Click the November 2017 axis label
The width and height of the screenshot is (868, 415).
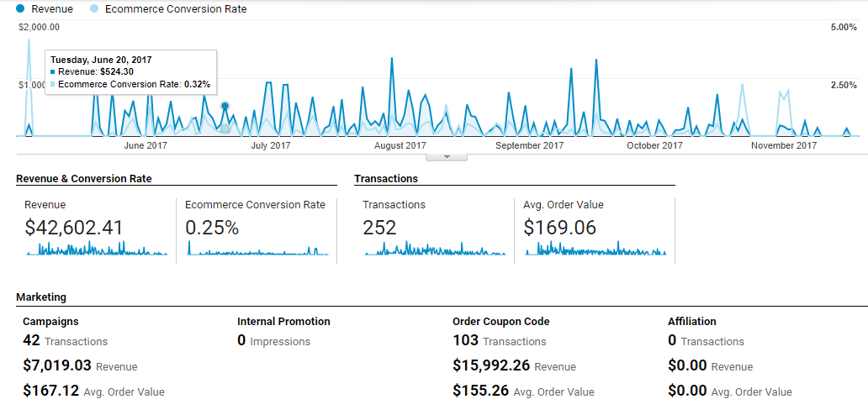[784, 145]
